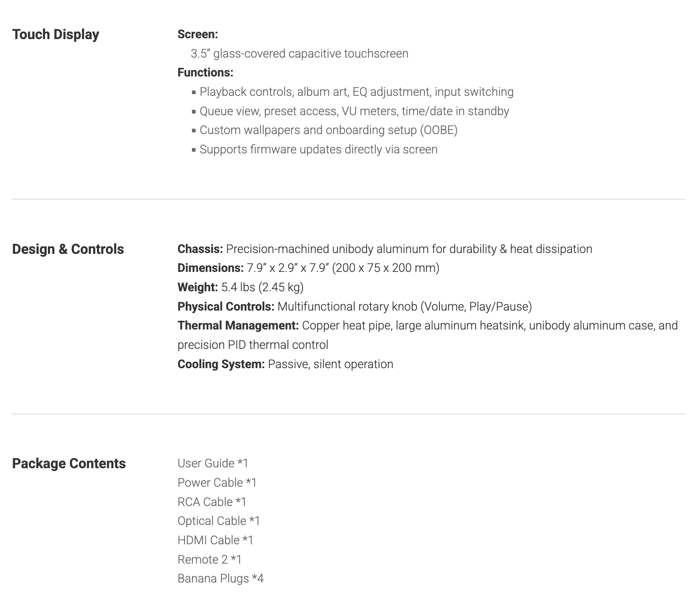Screen dimensions: 700x601
Task: Click the Custom wallpapers and onboarding bullet
Action: tap(328, 130)
